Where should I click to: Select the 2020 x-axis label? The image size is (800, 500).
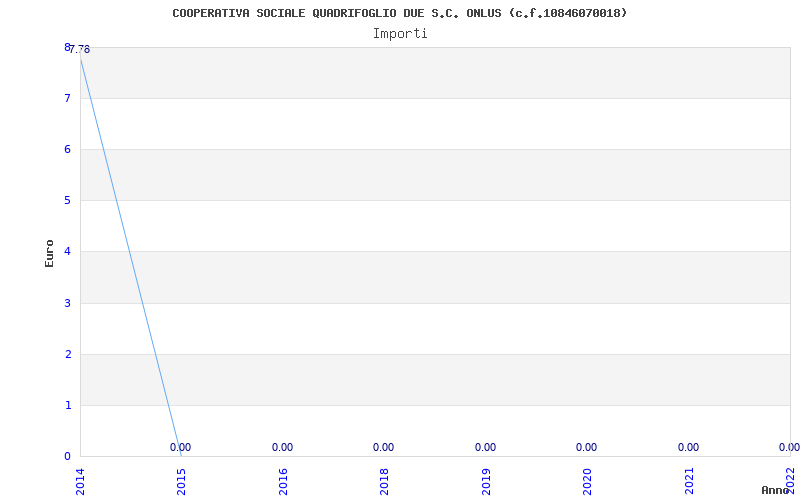point(587,482)
